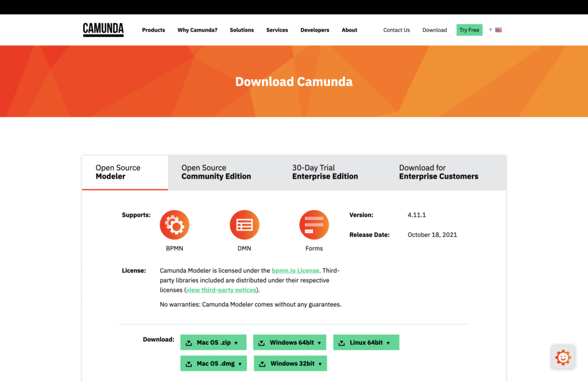Click the Forms icon
The width and height of the screenshot is (588, 382).
(314, 225)
